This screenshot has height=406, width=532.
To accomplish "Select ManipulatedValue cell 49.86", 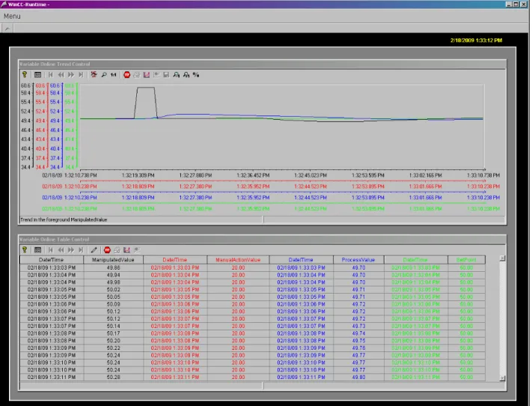I will point(113,267).
